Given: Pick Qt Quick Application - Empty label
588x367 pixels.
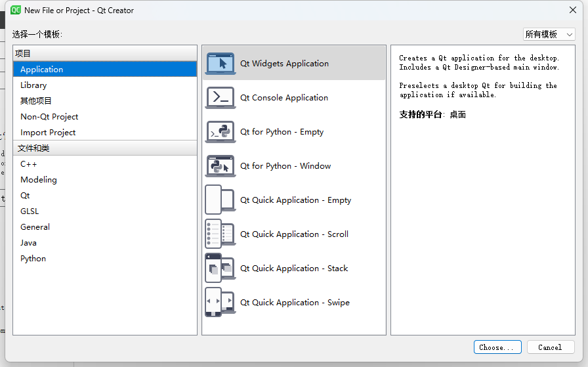Looking at the screenshot, I should [295, 200].
